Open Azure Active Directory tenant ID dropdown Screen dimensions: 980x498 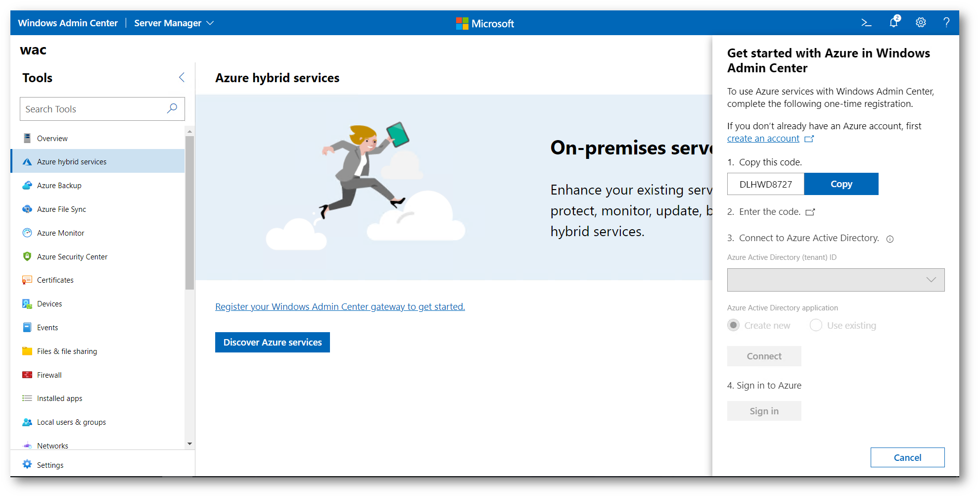[x=836, y=280]
